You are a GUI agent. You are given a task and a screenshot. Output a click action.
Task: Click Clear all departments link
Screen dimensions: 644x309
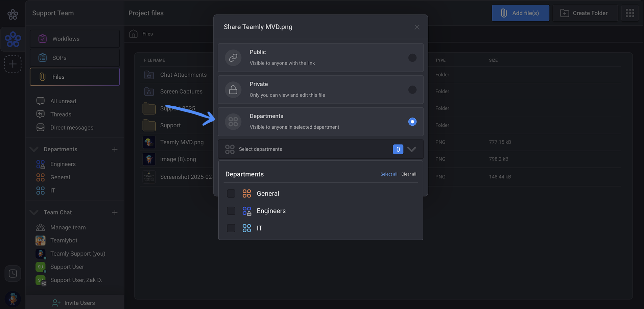[x=409, y=174]
